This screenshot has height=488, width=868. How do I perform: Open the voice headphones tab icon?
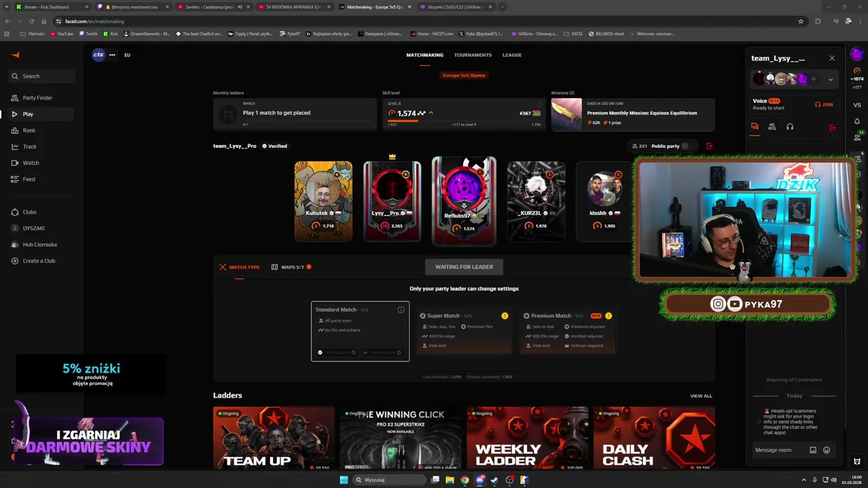(x=790, y=127)
